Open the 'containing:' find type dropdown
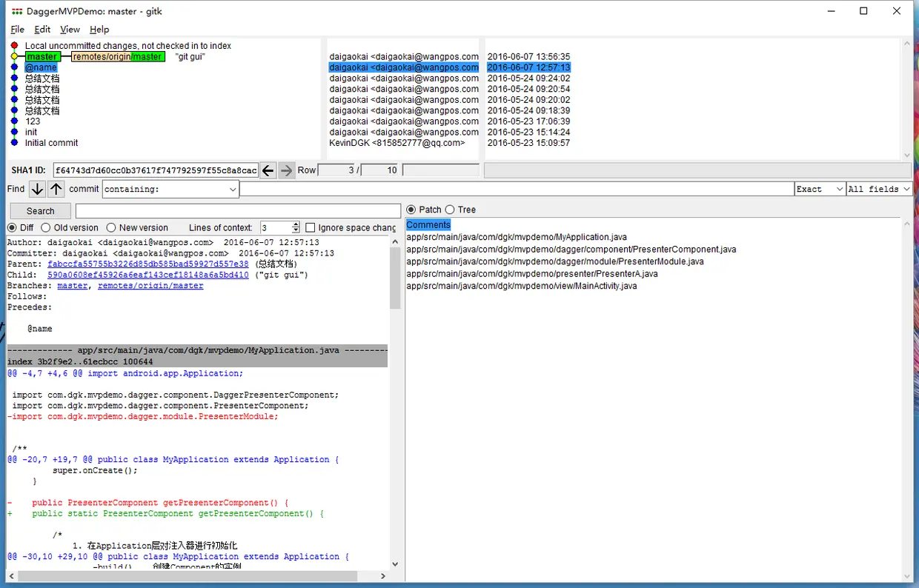This screenshot has width=919, height=588. click(170, 189)
